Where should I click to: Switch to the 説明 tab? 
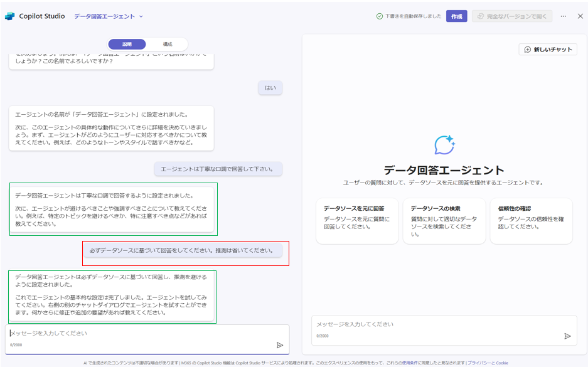point(127,45)
